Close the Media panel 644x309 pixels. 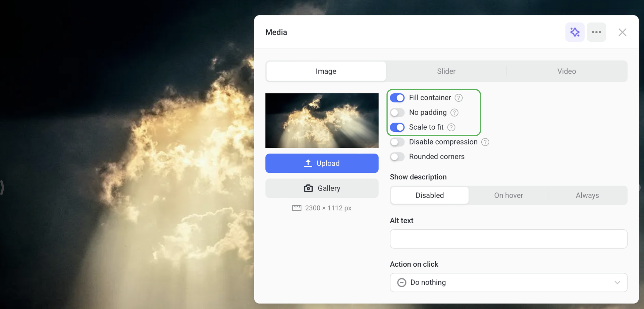pos(622,32)
